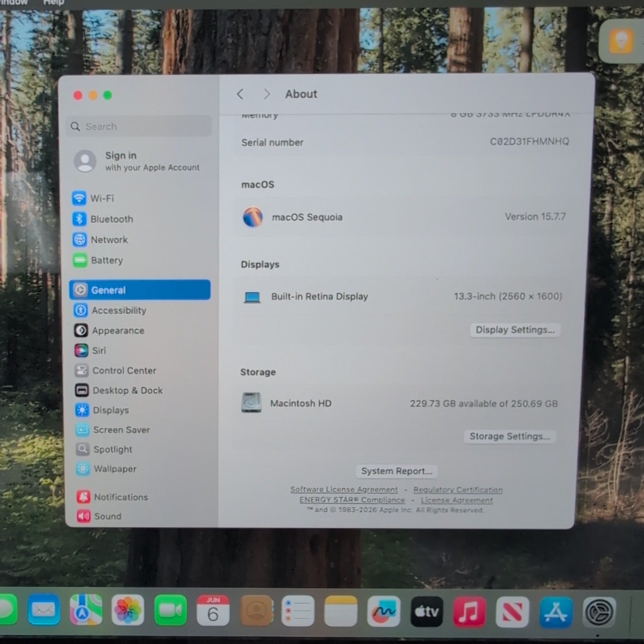Click the Serial number label
644x644 pixels.
point(272,142)
